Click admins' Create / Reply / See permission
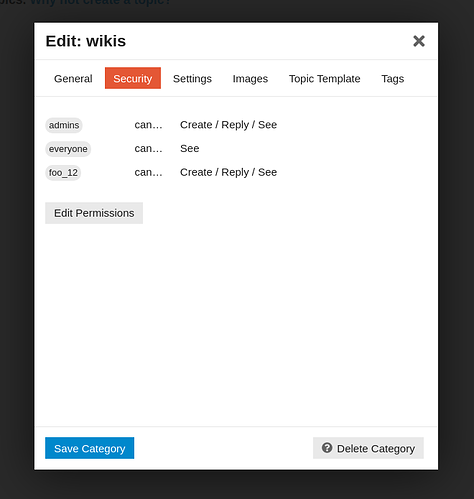This screenshot has width=474, height=499. click(228, 125)
